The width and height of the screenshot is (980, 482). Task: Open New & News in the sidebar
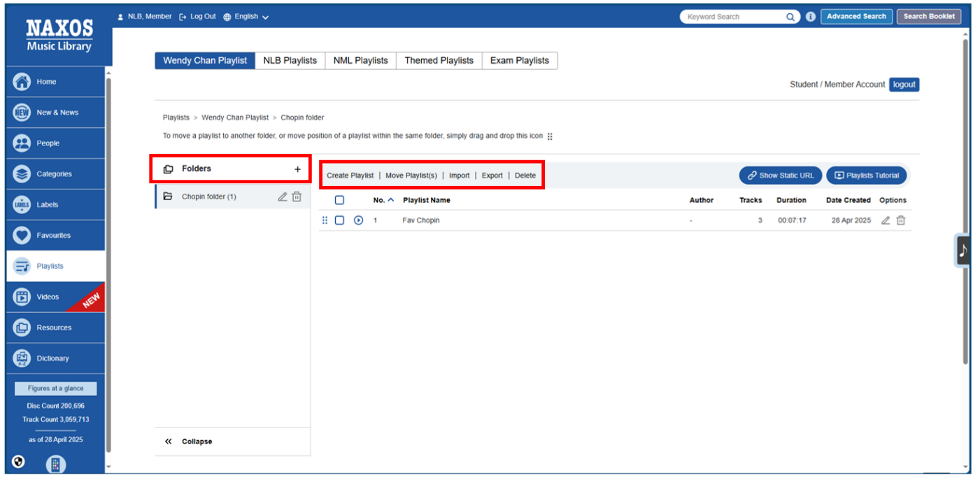coord(56,113)
